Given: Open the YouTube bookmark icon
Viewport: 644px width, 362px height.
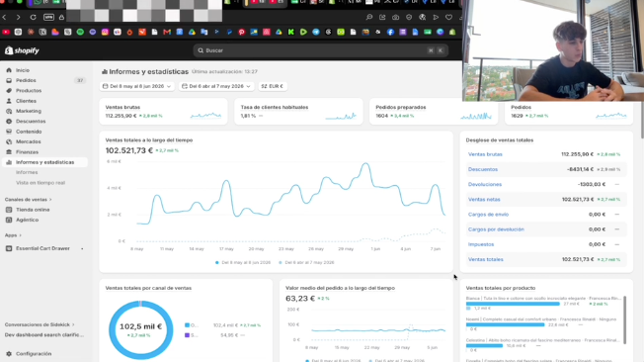Looking at the screenshot, I should (6, 32).
